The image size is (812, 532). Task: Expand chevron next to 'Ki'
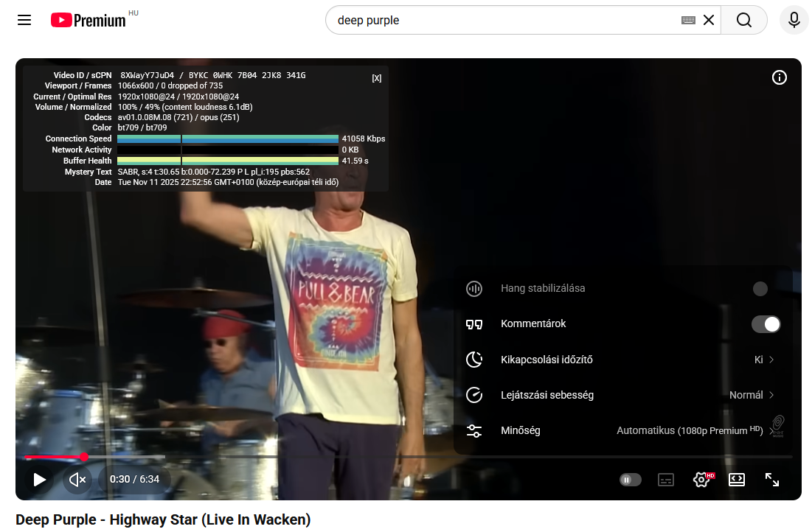pos(771,360)
